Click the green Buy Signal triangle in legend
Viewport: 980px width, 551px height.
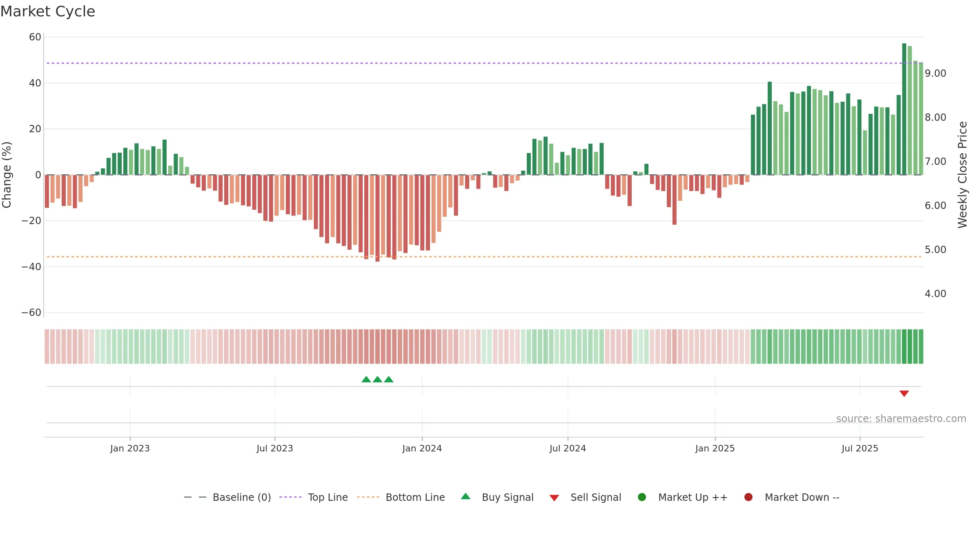tap(465, 496)
